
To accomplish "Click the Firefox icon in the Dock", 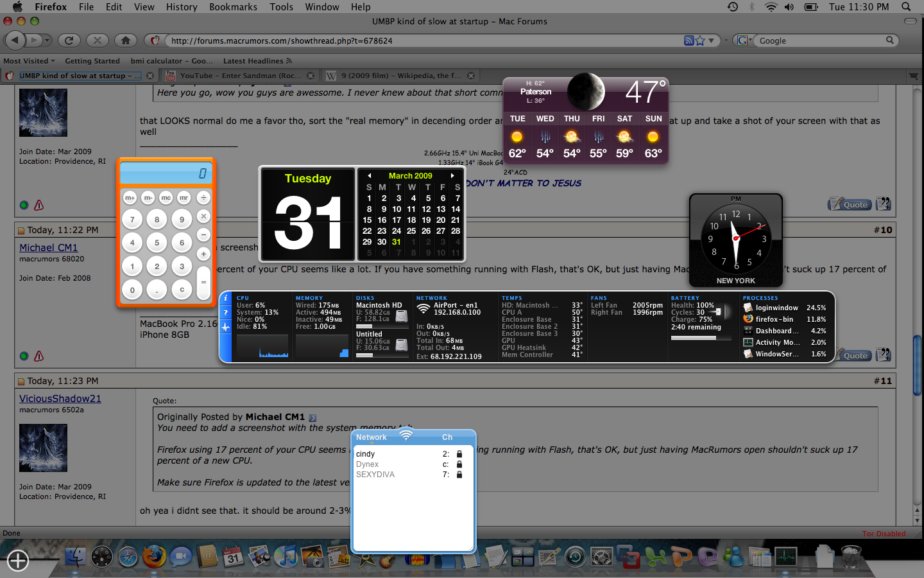I will (x=154, y=556).
